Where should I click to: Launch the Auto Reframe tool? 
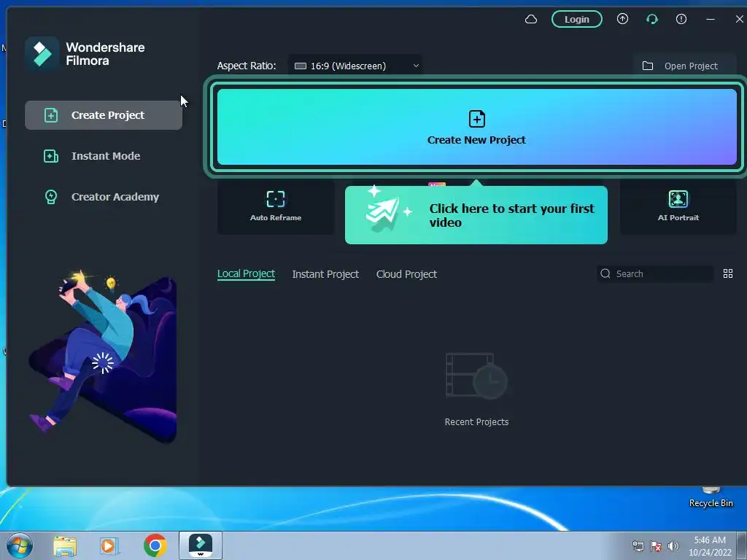tap(276, 206)
